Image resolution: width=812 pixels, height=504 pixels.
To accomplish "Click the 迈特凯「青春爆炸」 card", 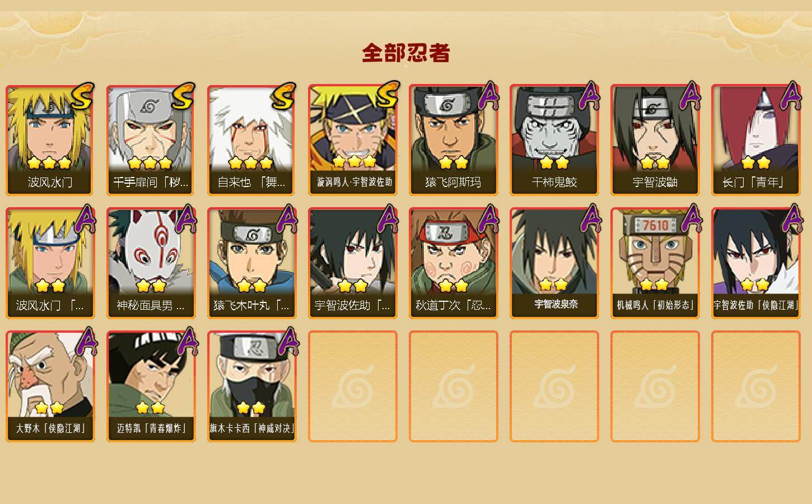I will (151, 386).
